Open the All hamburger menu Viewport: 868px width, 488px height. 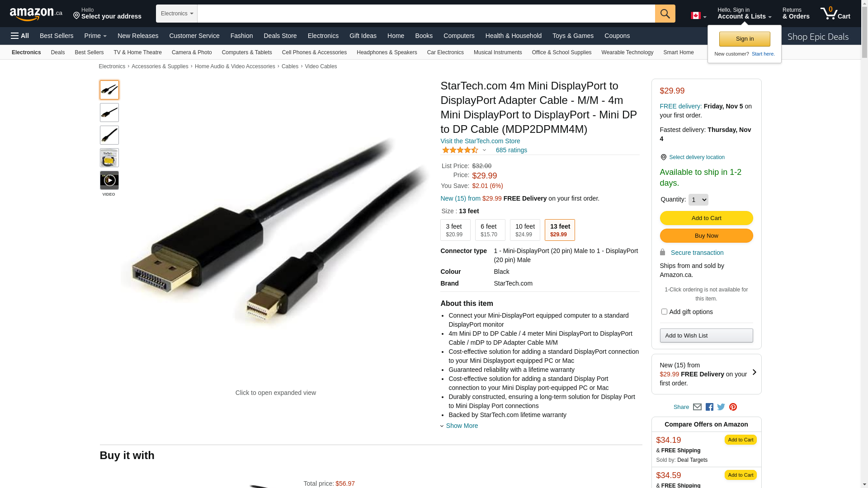point(20,36)
